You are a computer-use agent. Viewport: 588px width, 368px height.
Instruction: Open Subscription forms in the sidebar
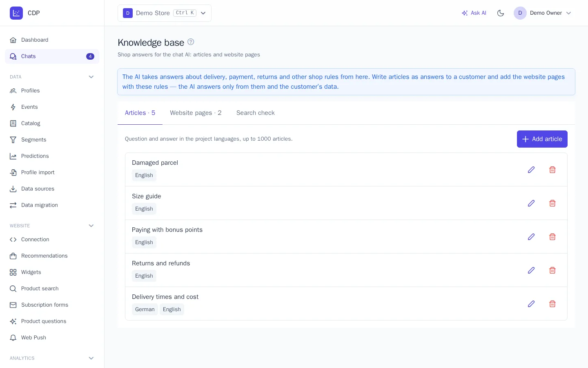pyautogui.click(x=52, y=305)
